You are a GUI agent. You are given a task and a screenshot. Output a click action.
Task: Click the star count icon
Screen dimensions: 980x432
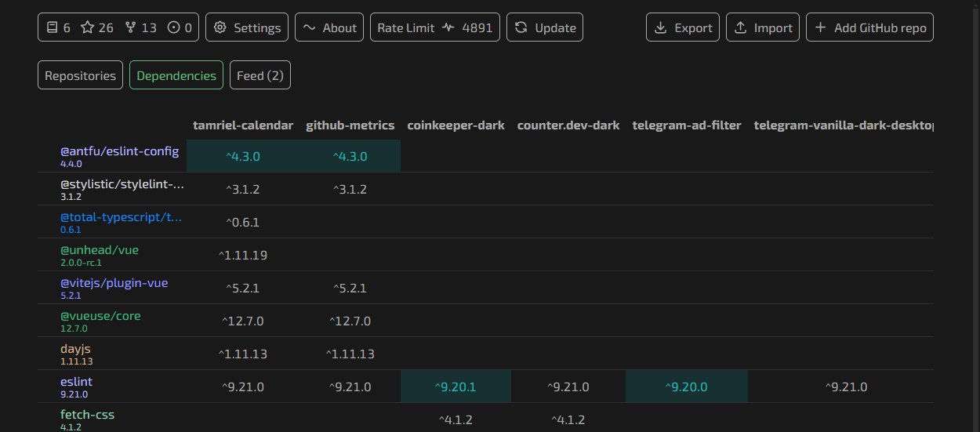87,27
